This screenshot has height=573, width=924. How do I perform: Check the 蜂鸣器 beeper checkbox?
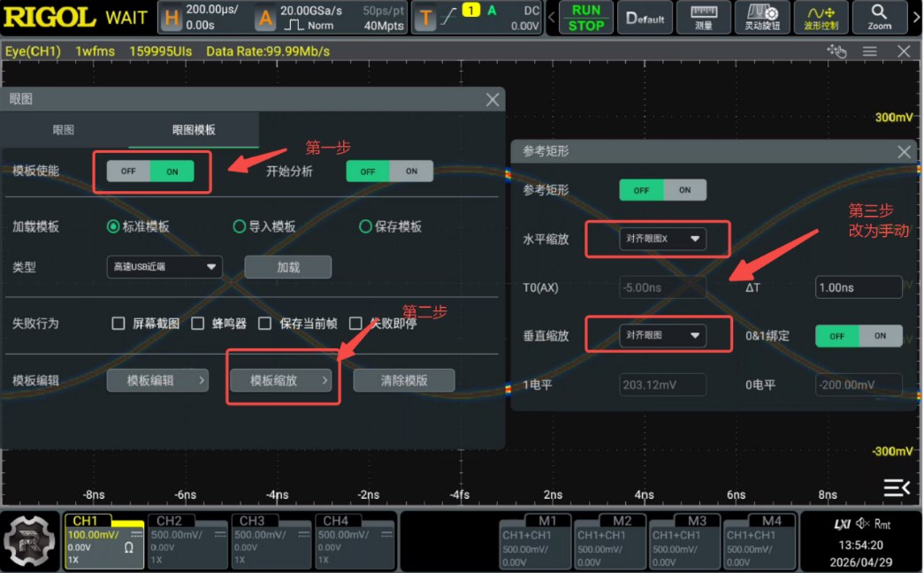point(198,323)
